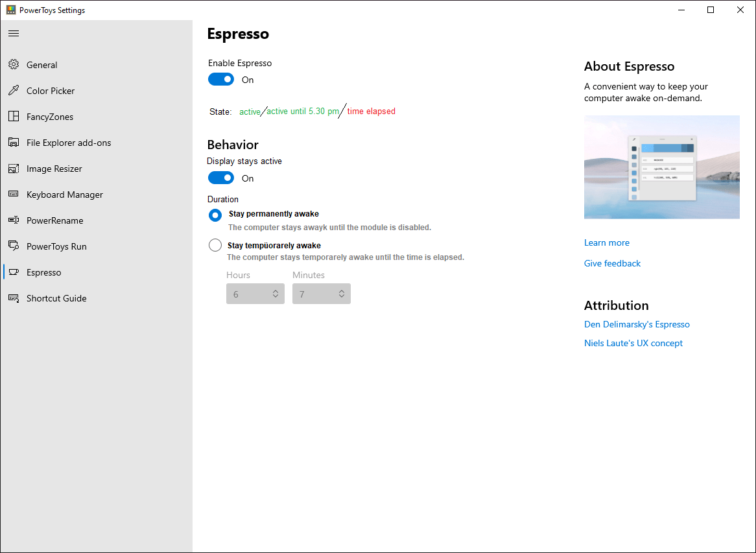Click the Give feedback link
The height and width of the screenshot is (553, 756).
point(612,263)
